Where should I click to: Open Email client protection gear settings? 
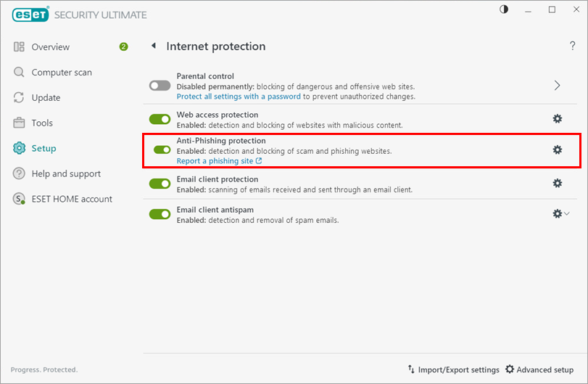click(x=557, y=184)
